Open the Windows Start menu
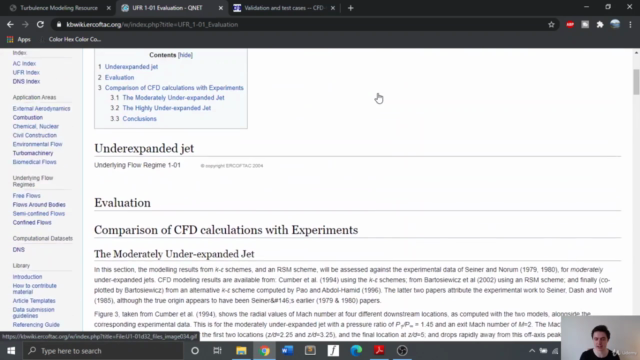This screenshot has height=360, width=640. 11,351
